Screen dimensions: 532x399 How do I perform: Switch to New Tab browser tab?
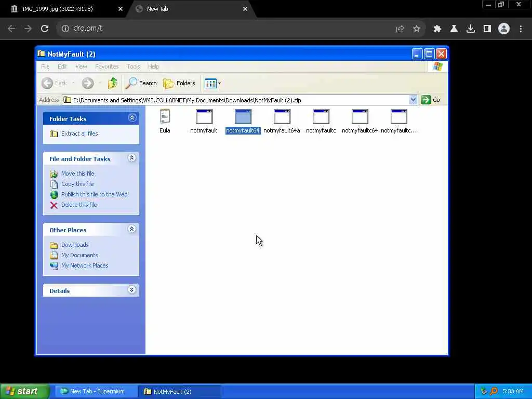pyautogui.click(x=190, y=9)
